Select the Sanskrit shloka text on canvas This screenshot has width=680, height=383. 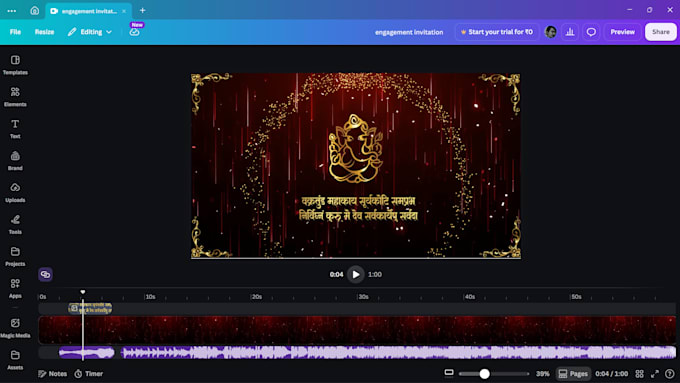coord(358,208)
